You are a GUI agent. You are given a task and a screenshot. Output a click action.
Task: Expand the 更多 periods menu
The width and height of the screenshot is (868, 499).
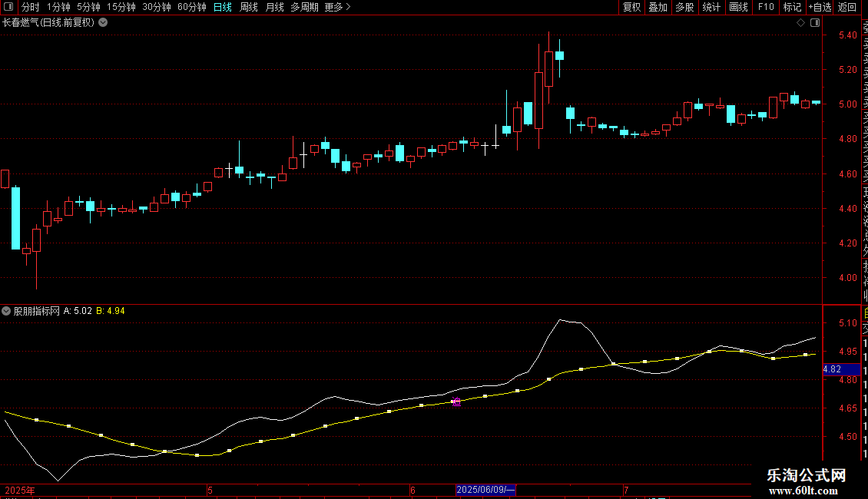[338, 7]
